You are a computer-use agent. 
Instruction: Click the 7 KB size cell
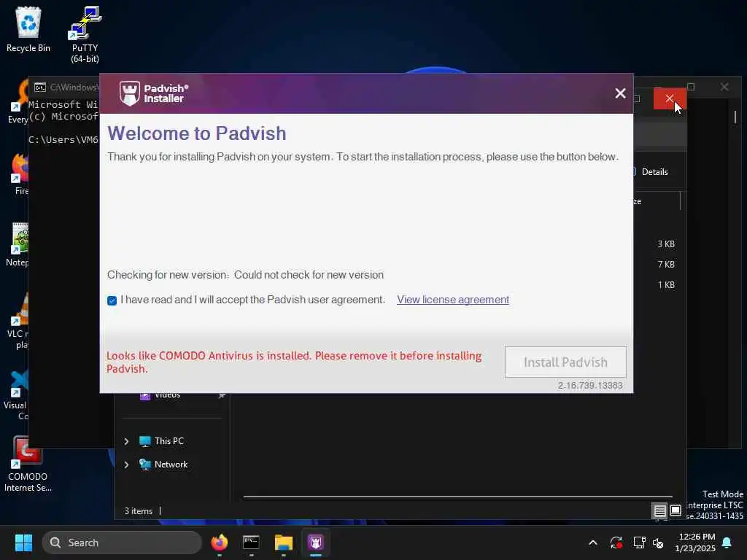pyautogui.click(x=665, y=264)
